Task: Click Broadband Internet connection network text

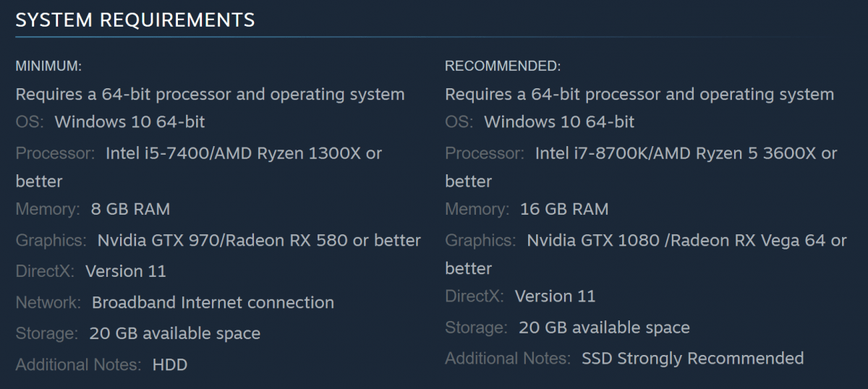Action: (213, 303)
